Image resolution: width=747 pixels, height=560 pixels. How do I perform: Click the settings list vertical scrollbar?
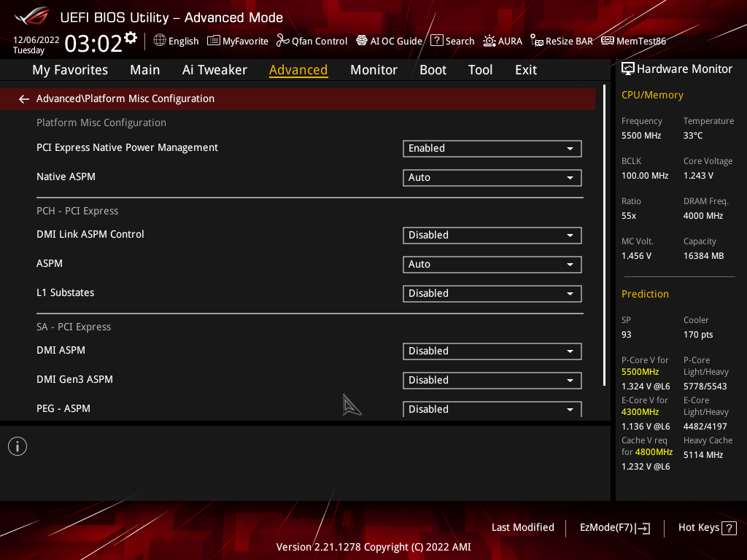tap(604, 236)
